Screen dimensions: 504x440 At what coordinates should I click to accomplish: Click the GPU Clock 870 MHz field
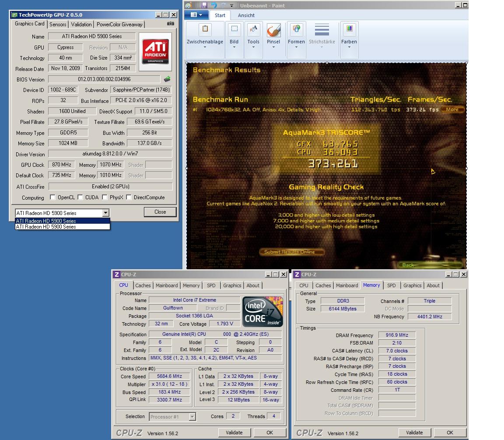click(62, 165)
